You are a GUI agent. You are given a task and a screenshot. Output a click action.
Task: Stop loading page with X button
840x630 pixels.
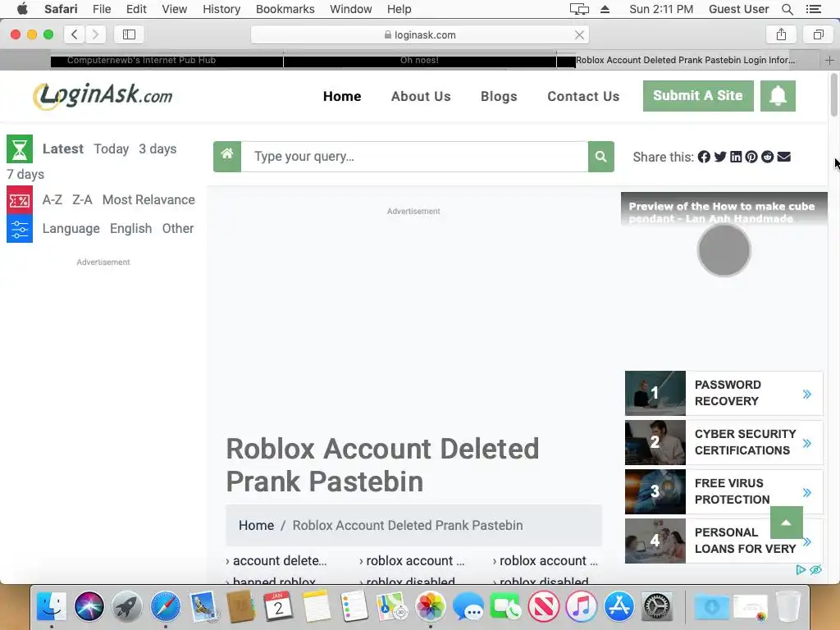[x=579, y=34]
